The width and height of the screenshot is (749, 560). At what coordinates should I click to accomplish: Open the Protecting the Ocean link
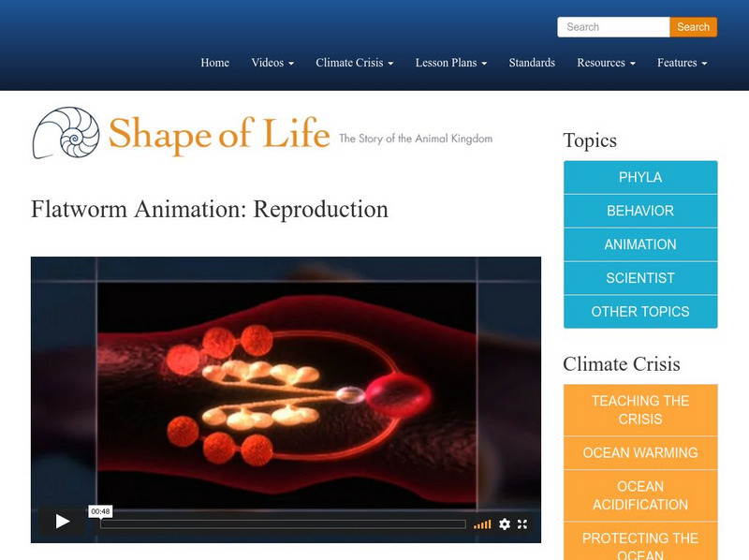coord(640,541)
